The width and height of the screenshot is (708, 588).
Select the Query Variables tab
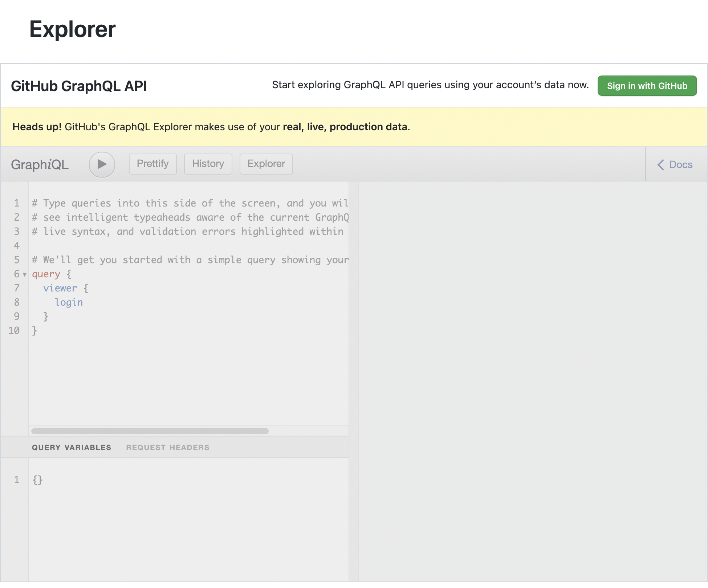[72, 447]
